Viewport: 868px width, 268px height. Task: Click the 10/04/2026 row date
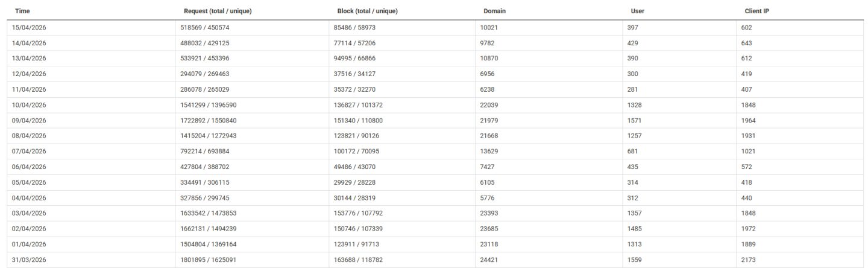tap(29, 105)
